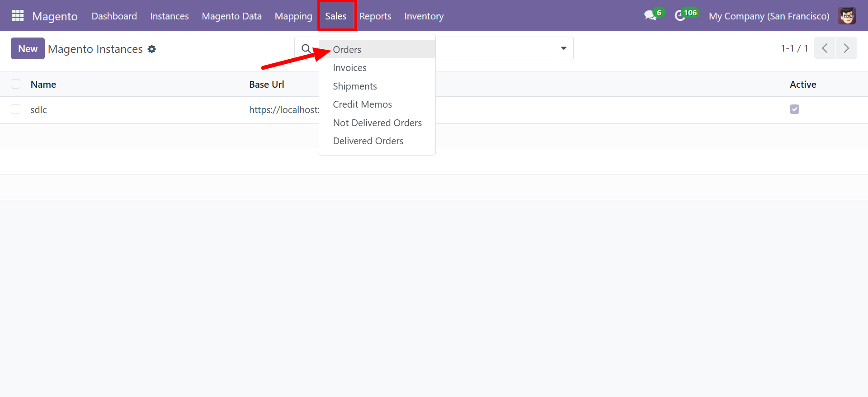Open the sdlc instance record
The width and height of the screenshot is (868, 397).
(x=38, y=109)
